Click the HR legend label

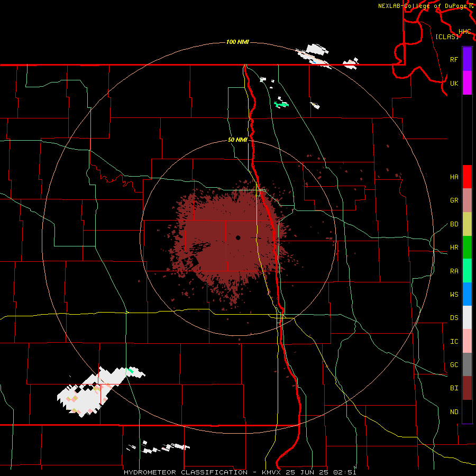[454, 248]
